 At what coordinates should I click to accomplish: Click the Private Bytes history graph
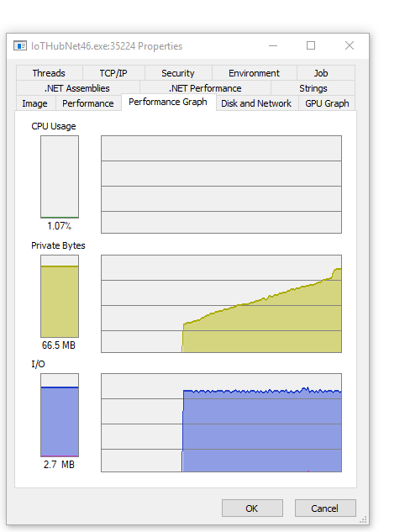(x=221, y=303)
